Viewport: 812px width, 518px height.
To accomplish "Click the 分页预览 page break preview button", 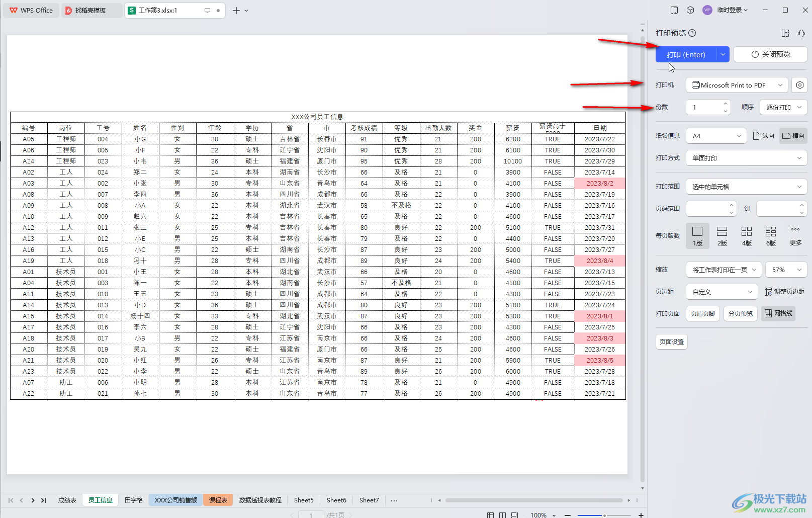I will pyautogui.click(x=741, y=313).
